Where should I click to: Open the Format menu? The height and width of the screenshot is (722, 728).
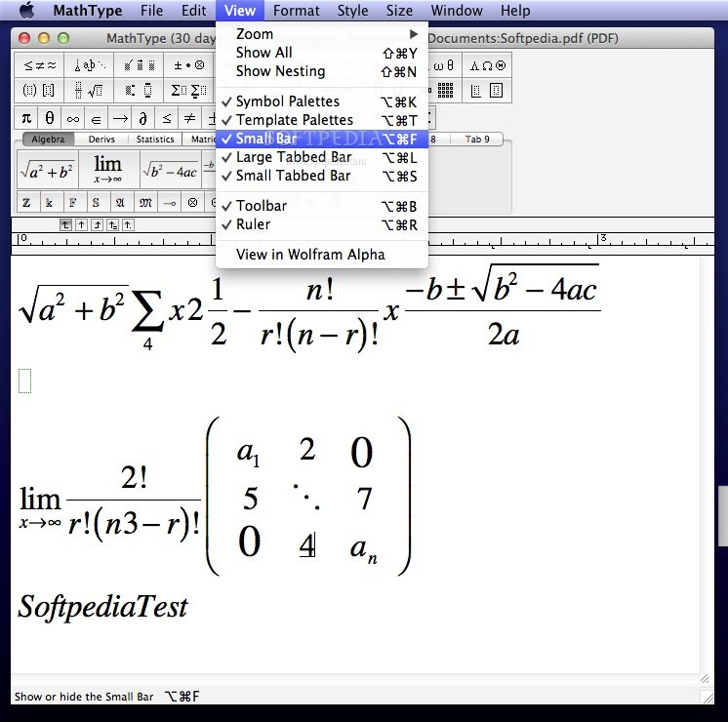tap(297, 10)
